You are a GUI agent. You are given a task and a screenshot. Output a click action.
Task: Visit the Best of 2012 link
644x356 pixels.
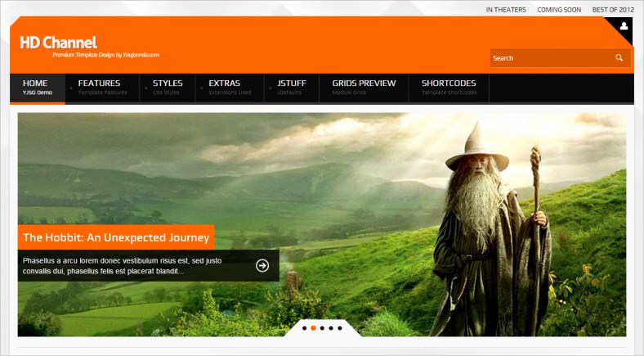pos(613,10)
